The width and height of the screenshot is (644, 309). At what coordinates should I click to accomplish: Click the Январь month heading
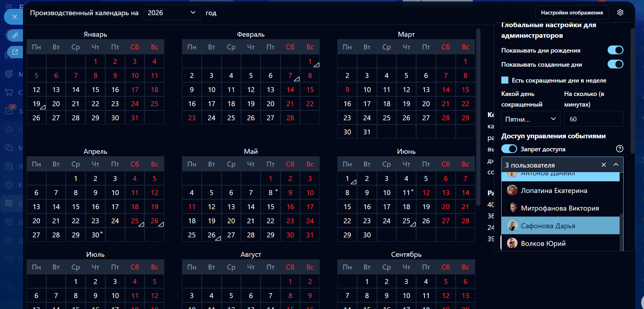[x=95, y=34]
